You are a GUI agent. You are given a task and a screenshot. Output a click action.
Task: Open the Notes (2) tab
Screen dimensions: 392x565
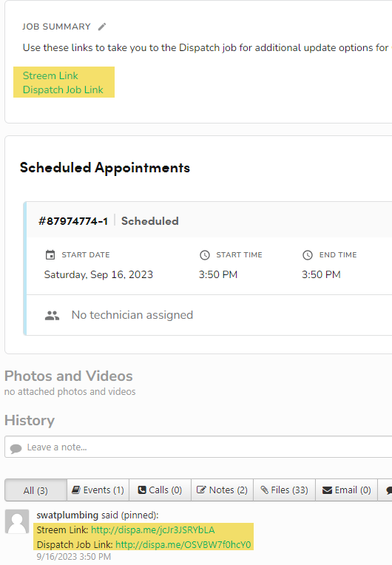pyautogui.click(x=223, y=490)
